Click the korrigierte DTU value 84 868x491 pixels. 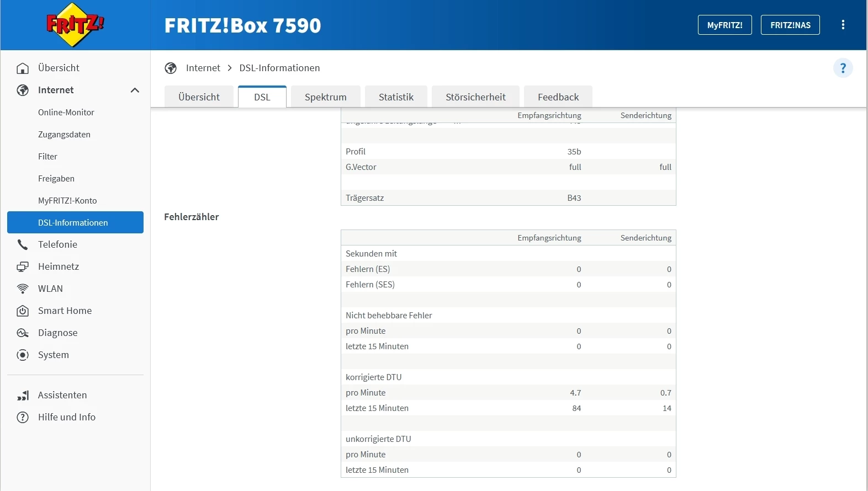pyautogui.click(x=576, y=408)
